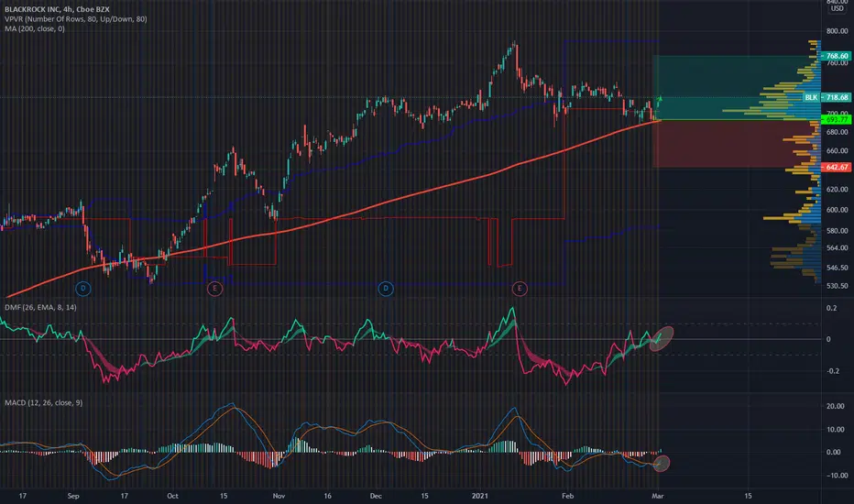The image size is (854, 504).
Task: Select the ellipse drawing on the DMF pane
Action: click(x=662, y=338)
